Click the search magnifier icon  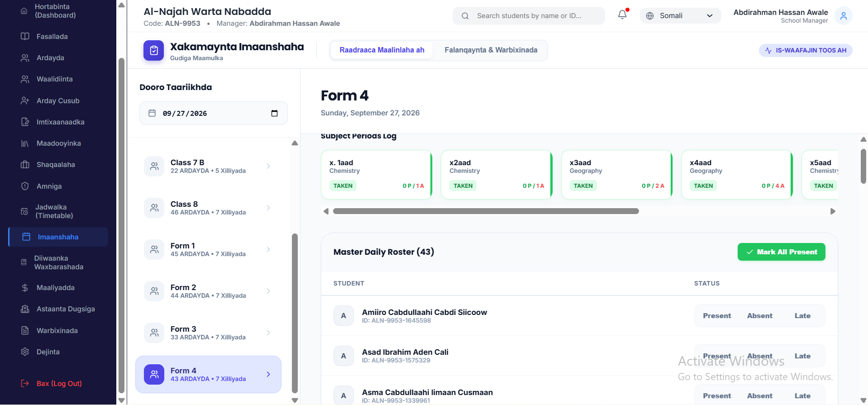pos(465,16)
